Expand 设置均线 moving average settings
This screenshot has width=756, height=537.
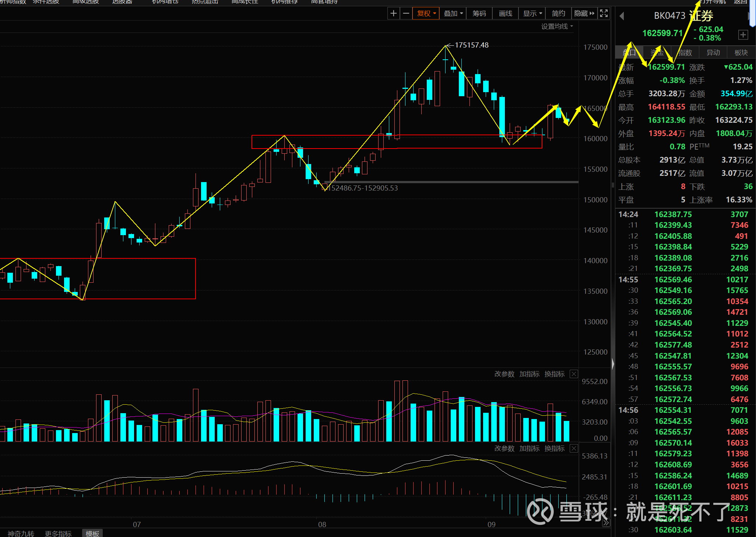point(557,27)
